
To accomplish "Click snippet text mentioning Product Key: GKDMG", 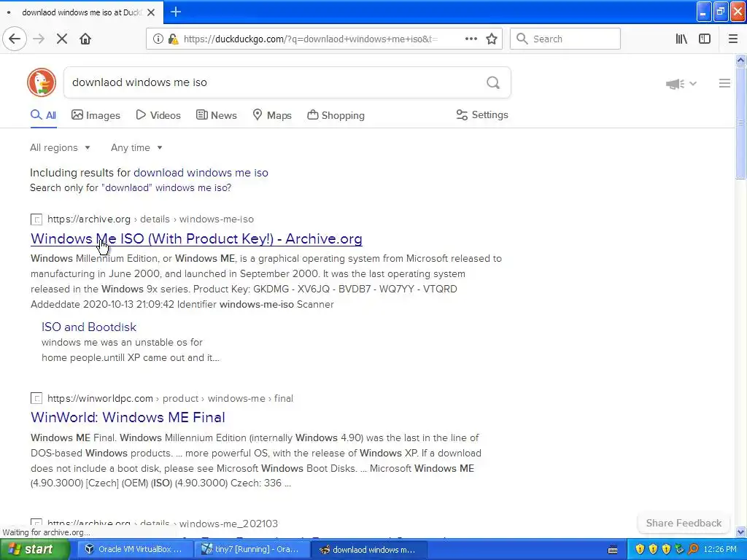I will point(325,289).
